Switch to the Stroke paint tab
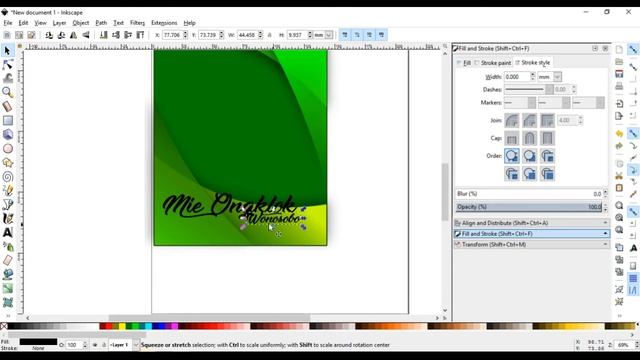Screen dimensions: 640x360 point(493,63)
